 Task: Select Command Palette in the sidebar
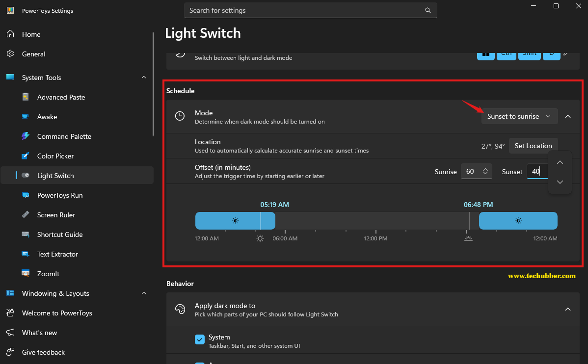[x=77, y=136]
